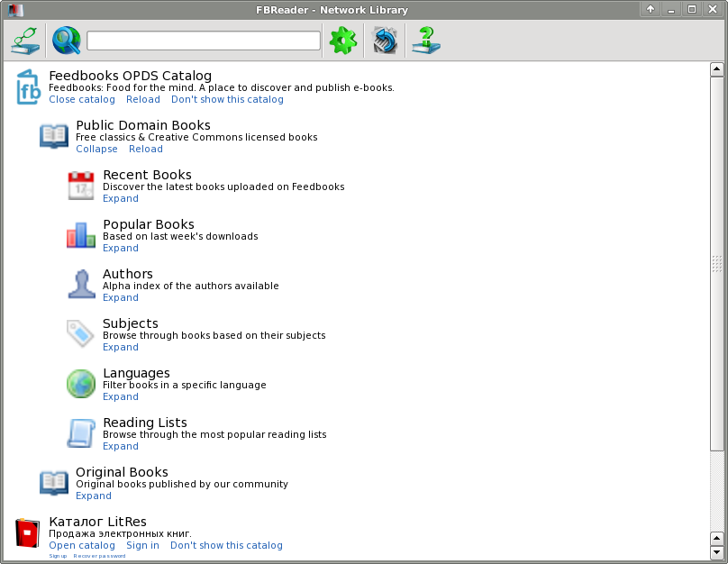The image size is (728, 564).
Task: Click the red LitRes catalog icon
Action: click(x=27, y=532)
